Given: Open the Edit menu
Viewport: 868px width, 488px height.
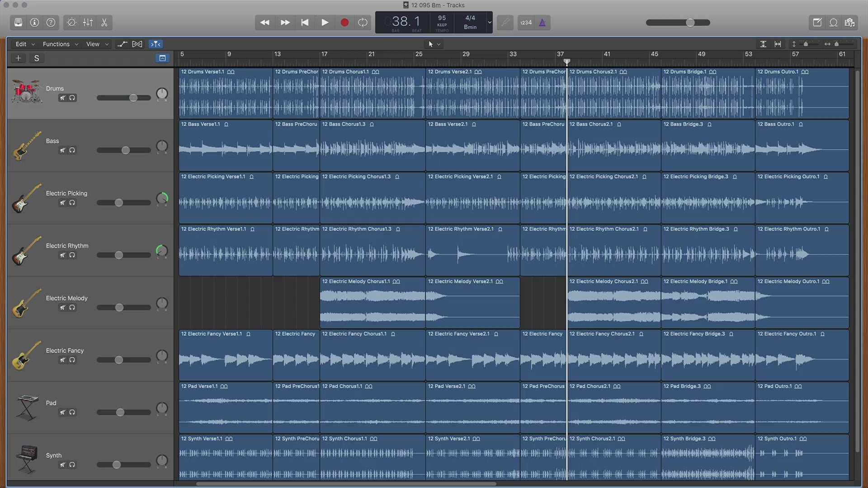Looking at the screenshot, I should point(25,44).
